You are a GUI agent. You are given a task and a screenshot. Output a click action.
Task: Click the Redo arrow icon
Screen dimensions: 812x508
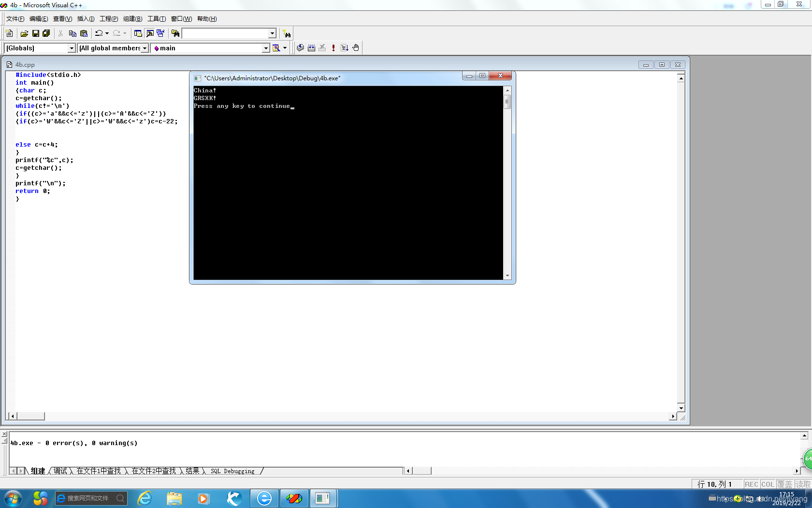116,33
